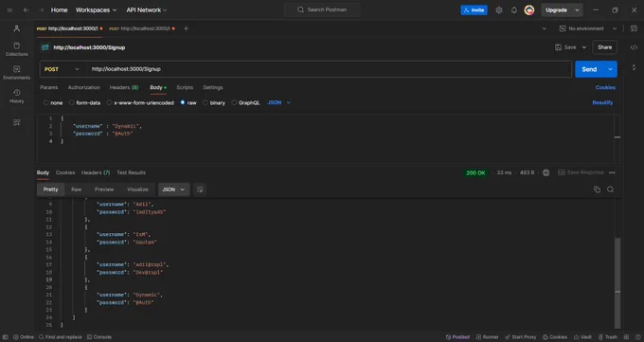Open the Collections sidebar panel
The height and width of the screenshot is (342, 644).
(x=16, y=49)
